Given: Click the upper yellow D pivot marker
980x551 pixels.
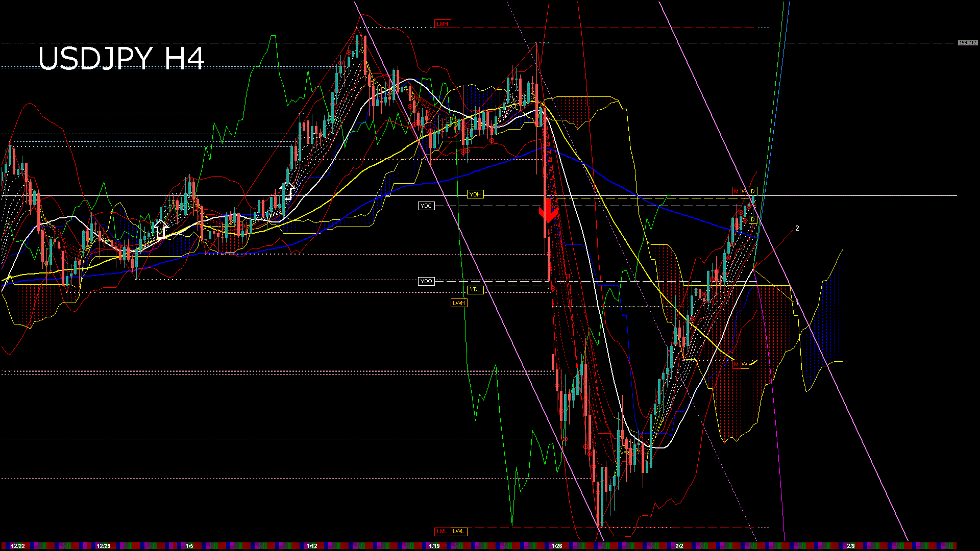Looking at the screenshot, I should pyautogui.click(x=752, y=191).
